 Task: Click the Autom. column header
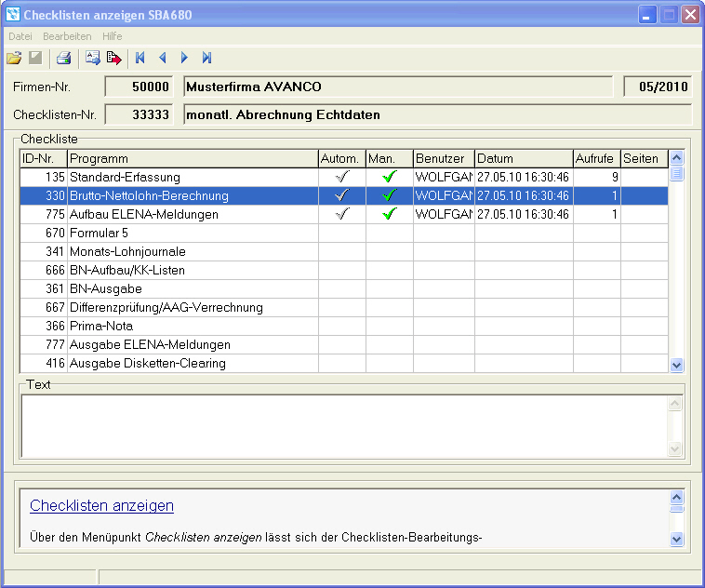coord(341,158)
